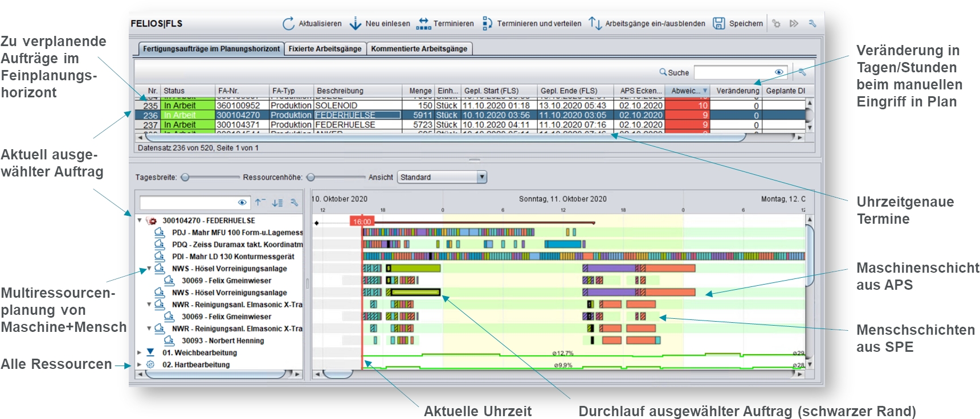Screen dimensions: 980x419
Task: Open the Ansicht Standard dropdown
Action: coord(442,177)
